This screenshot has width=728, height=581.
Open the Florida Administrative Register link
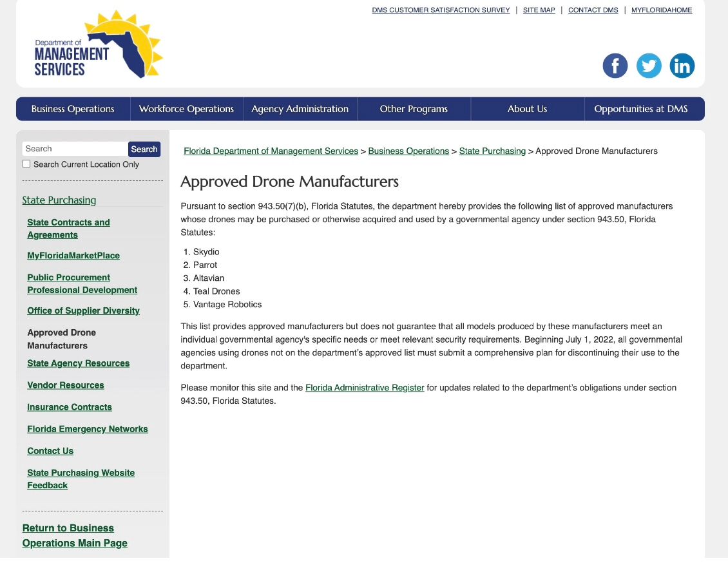click(x=365, y=388)
